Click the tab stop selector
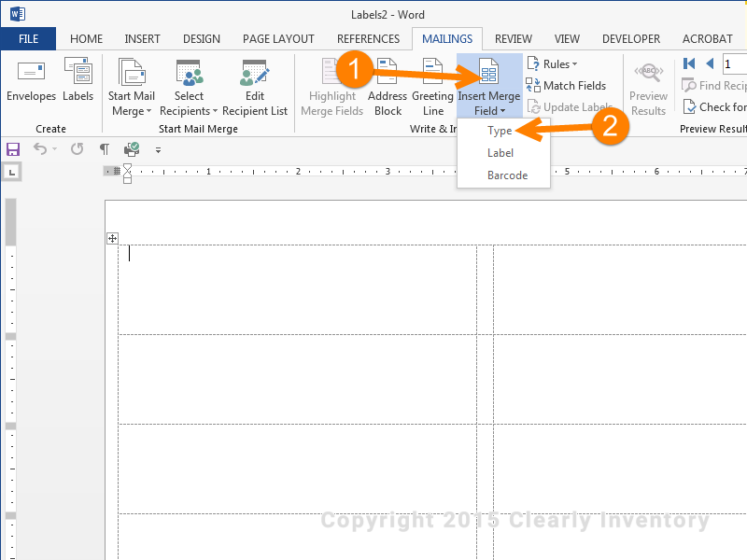This screenshot has height=560, width=747. tap(12, 172)
